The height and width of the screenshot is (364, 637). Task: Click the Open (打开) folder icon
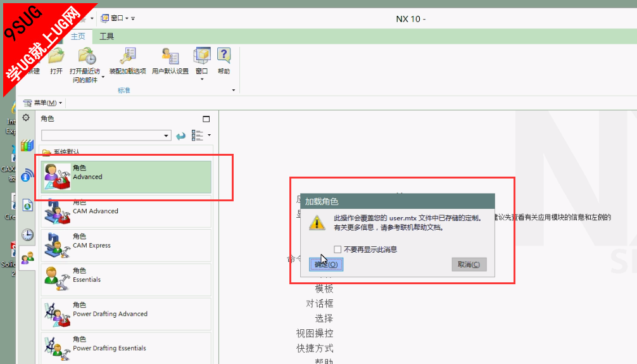pos(56,56)
